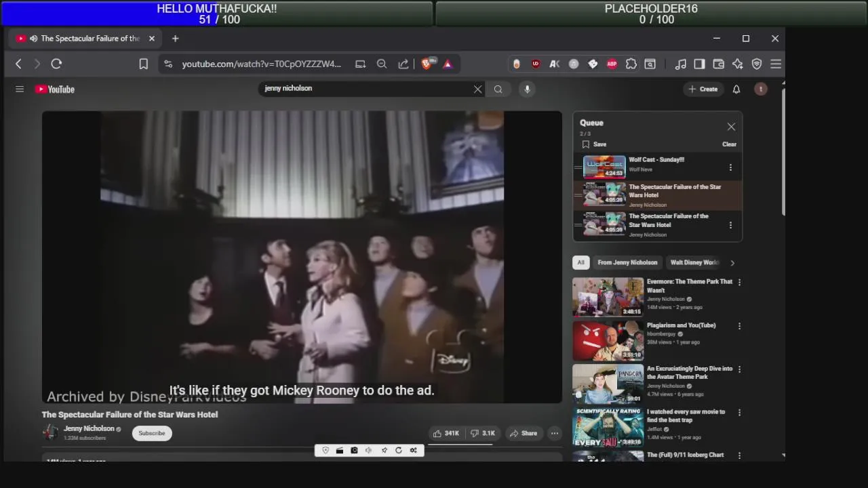Open the Brave VPN shield icon
This screenshot has width=868, height=488.
757,64
